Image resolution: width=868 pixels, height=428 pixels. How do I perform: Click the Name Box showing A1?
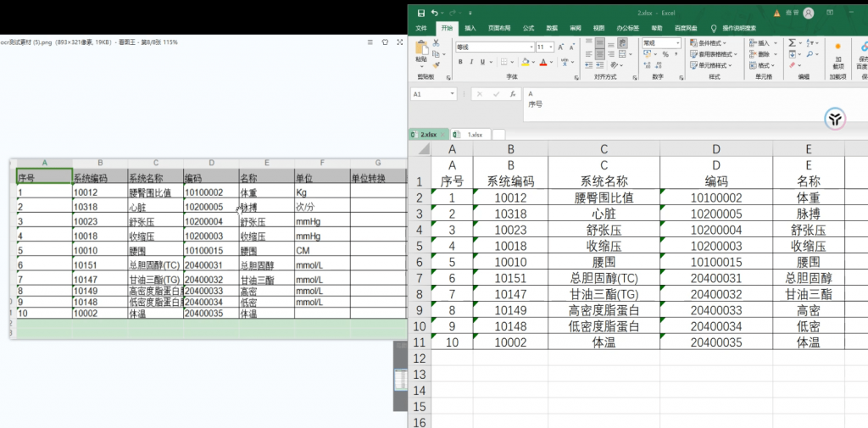click(430, 94)
